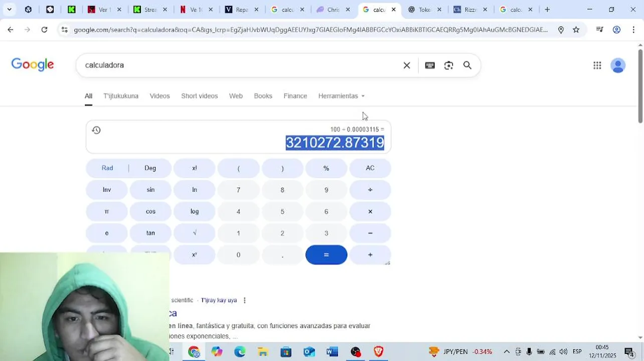
Task: Switch calculator to Deg mode
Action: click(x=150, y=168)
